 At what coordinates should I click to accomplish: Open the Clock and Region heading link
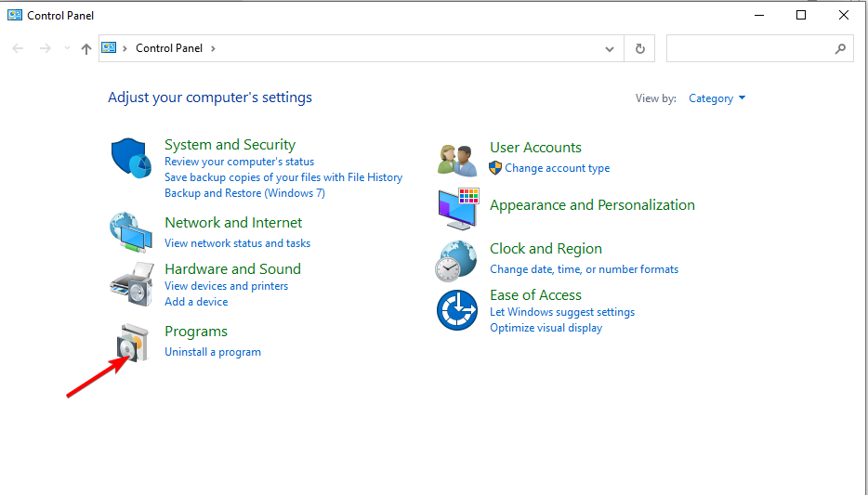point(546,249)
